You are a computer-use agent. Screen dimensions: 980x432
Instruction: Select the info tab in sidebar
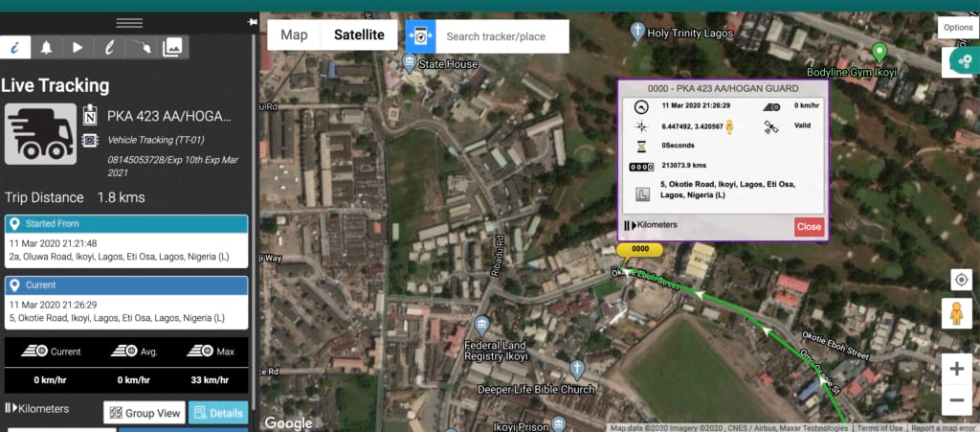pos(15,47)
